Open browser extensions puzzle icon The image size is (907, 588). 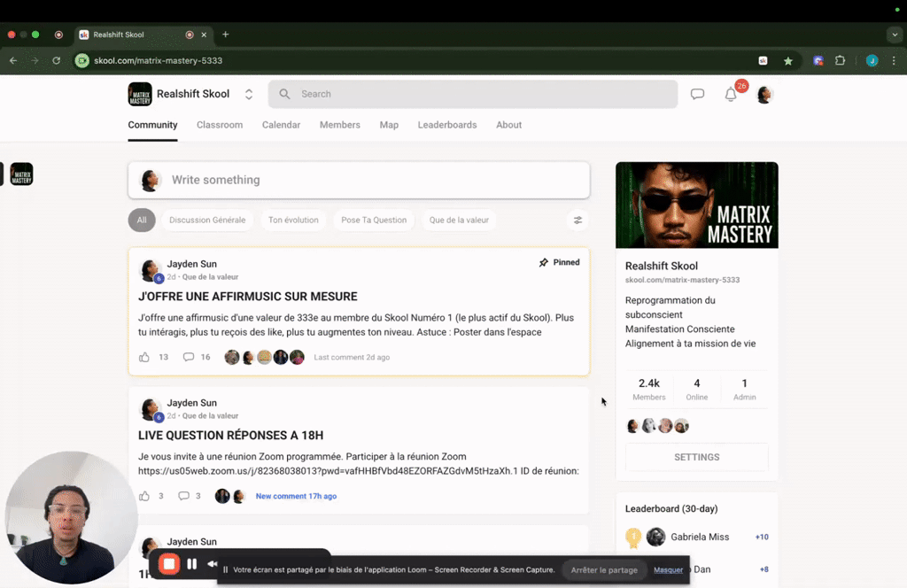coord(840,61)
